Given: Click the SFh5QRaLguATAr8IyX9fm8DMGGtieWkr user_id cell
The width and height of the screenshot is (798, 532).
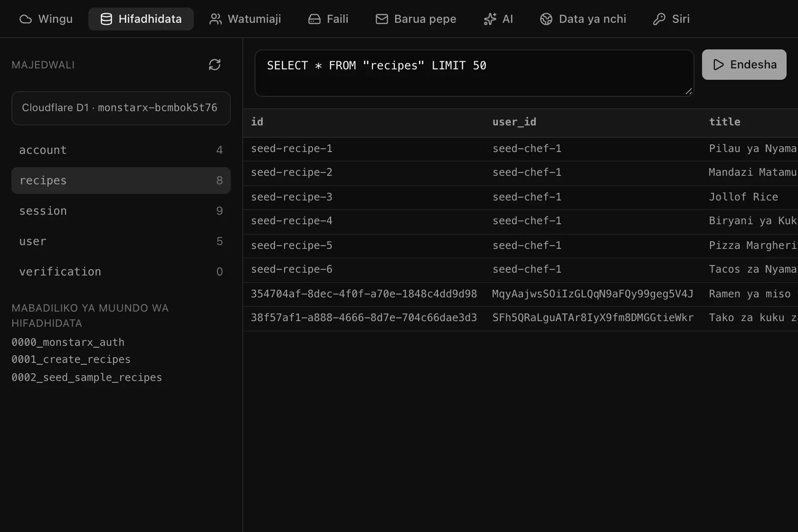Looking at the screenshot, I should pos(593,318).
